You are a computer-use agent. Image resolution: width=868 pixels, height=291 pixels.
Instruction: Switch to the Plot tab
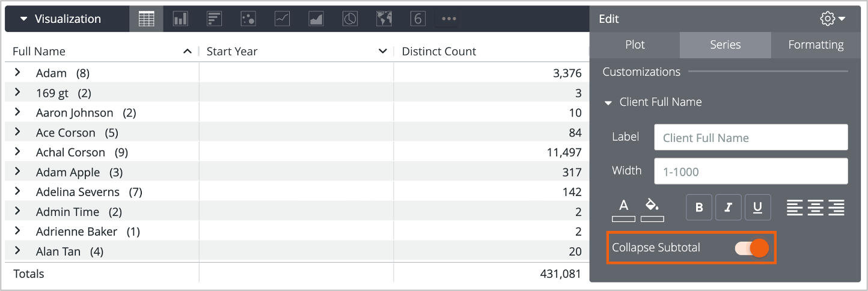click(635, 45)
